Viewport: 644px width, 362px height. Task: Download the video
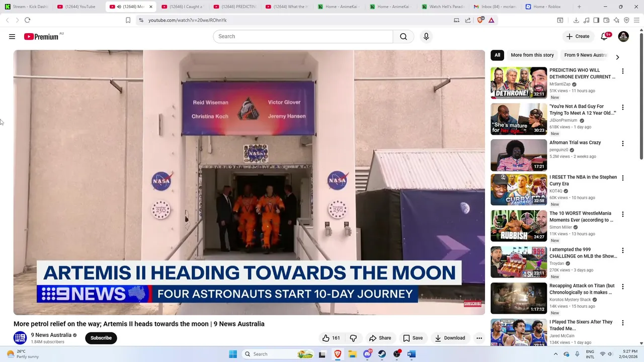(450, 338)
